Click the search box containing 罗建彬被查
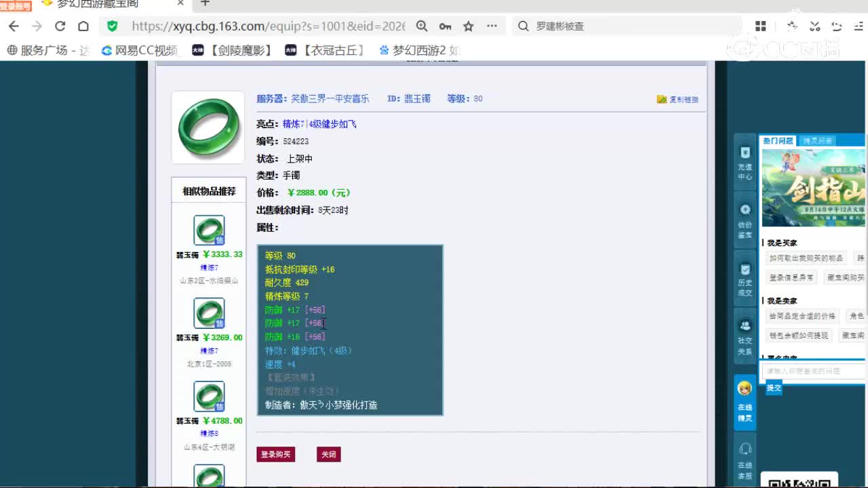 (x=627, y=26)
